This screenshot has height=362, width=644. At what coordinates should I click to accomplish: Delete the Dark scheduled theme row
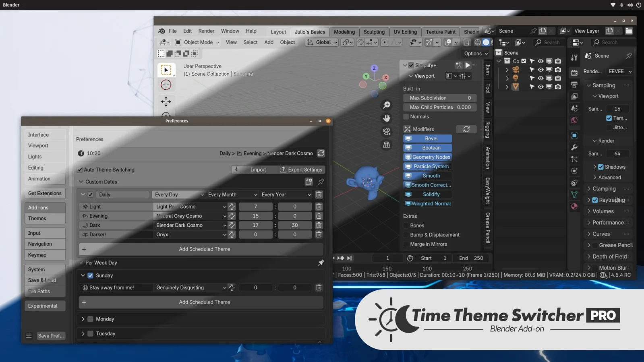319,225
